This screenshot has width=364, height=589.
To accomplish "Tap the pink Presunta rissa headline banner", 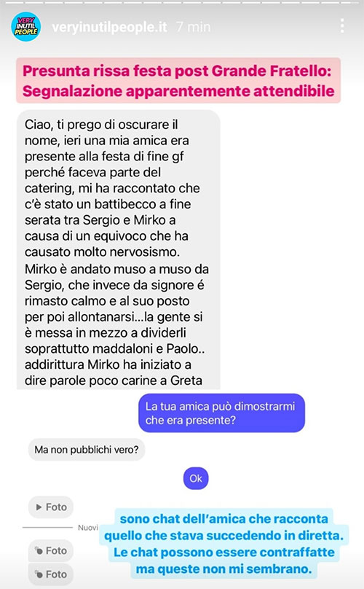I will tap(178, 81).
